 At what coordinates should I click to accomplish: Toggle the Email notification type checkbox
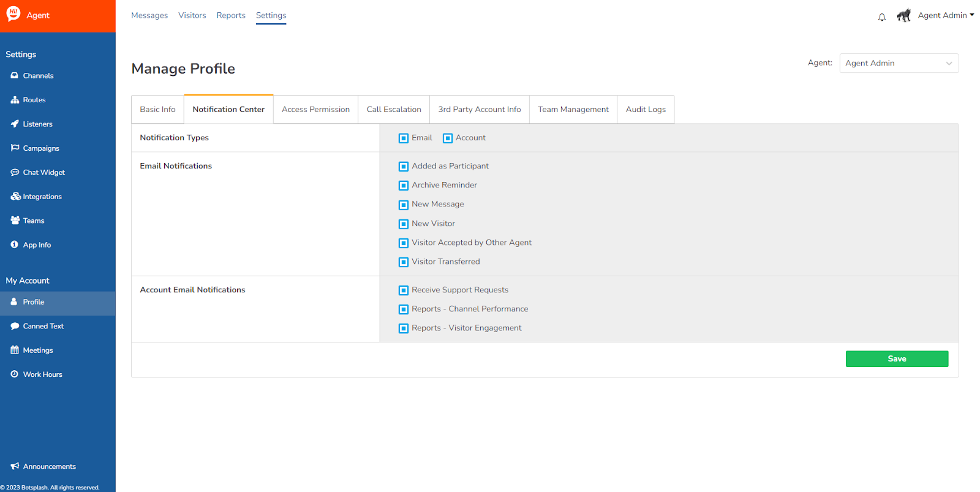[x=404, y=138]
